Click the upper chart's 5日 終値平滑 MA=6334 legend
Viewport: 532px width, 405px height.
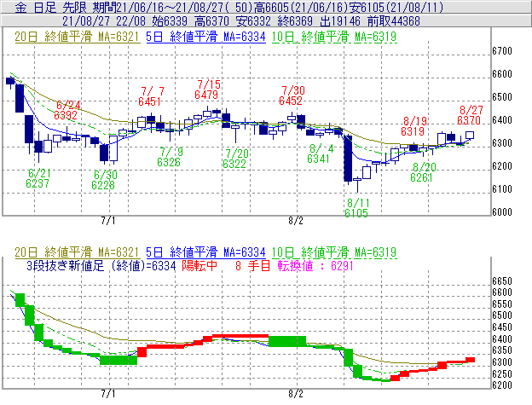pyautogui.click(x=205, y=37)
